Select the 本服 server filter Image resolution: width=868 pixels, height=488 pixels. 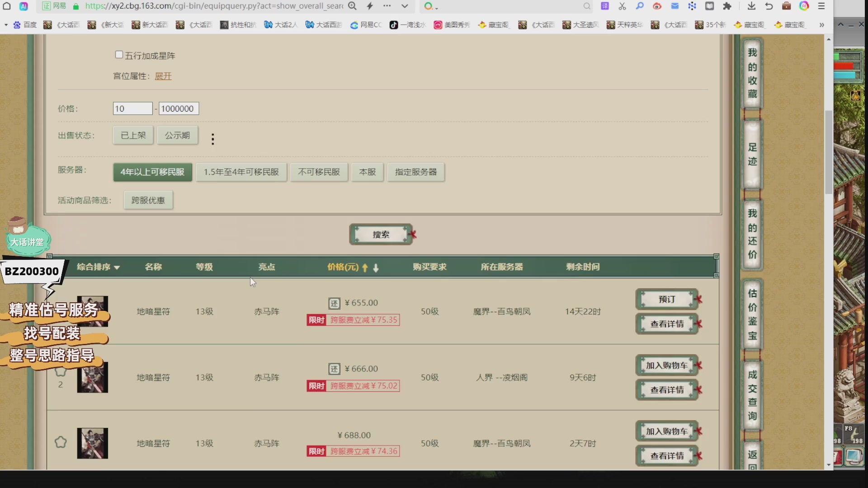(368, 172)
